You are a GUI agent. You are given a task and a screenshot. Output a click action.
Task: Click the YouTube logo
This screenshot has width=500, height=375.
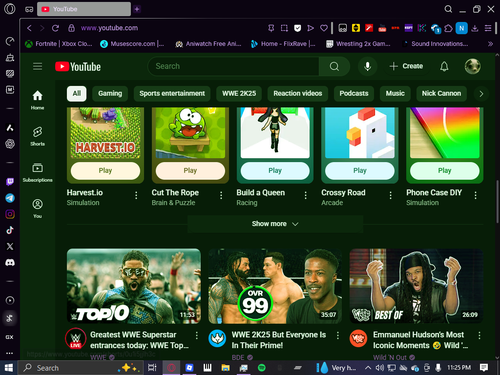pyautogui.click(x=78, y=67)
